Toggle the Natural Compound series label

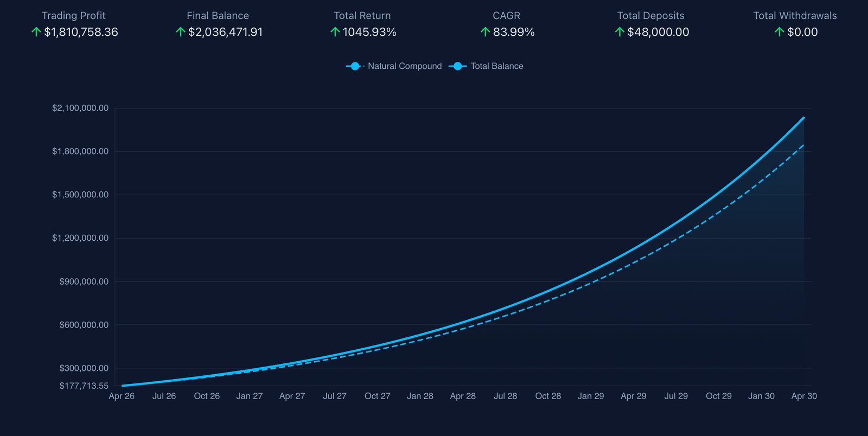click(405, 66)
